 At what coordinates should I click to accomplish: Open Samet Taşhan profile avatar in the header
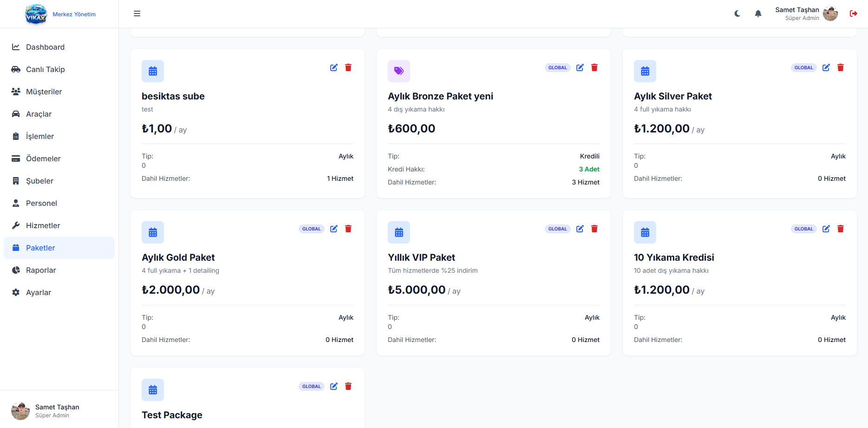830,13
